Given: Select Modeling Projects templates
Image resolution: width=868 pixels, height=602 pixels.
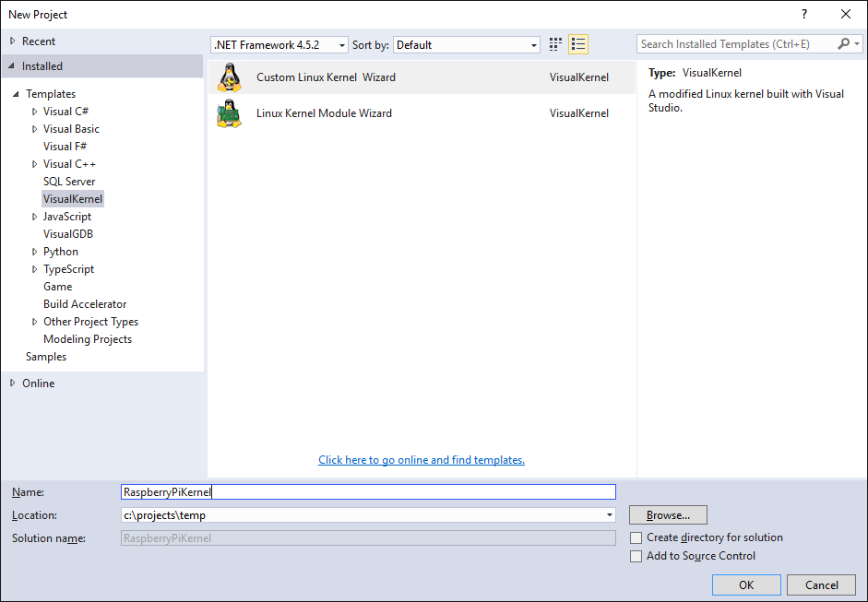Looking at the screenshot, I should 88,339.
